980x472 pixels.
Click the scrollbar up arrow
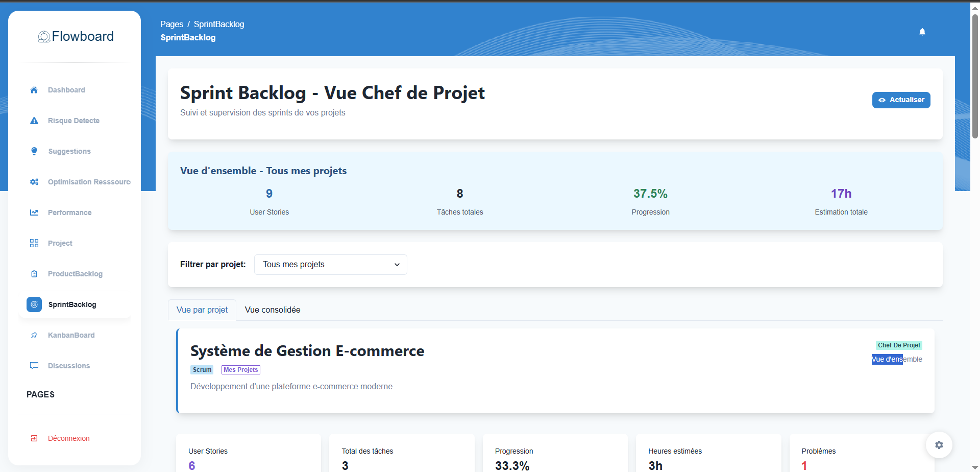975,8
